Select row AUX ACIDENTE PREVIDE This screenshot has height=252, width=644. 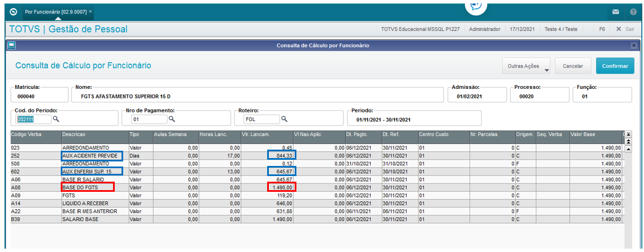coord(316,156)
